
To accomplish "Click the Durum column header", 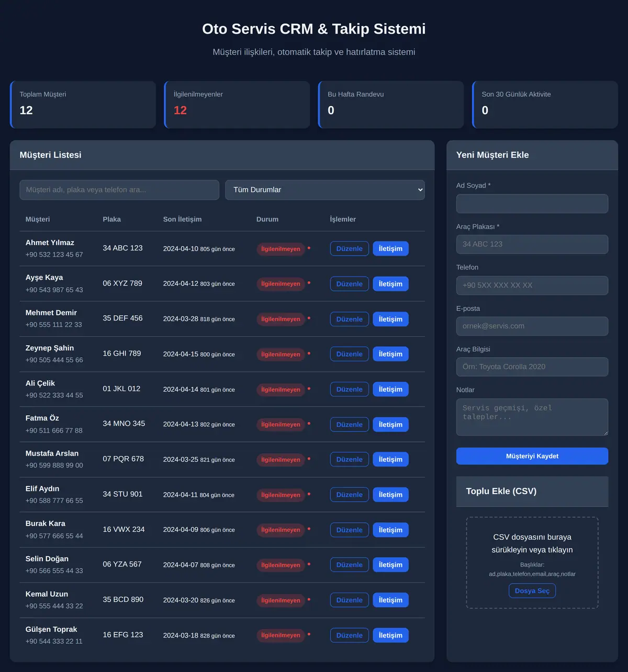I will pyautogui.click(x=267, y=219).
